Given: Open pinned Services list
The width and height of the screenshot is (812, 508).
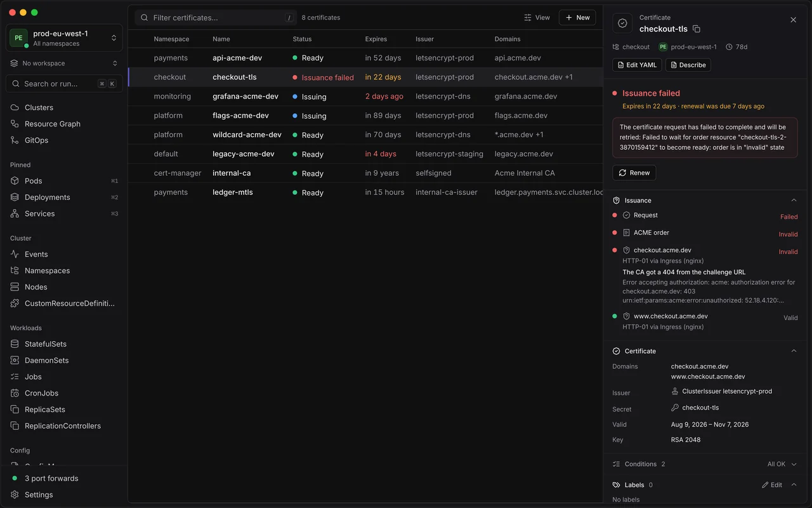Looking at the screenshot, I should click(64, 214).
